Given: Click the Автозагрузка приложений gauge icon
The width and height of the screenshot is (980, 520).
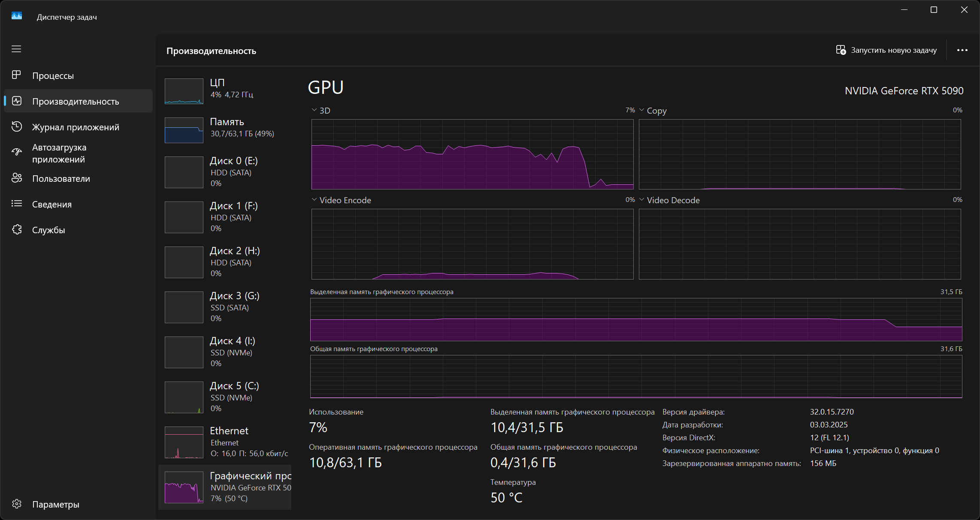Looking at the screenshot, I should pyautogui.click(x=16, y=152).
